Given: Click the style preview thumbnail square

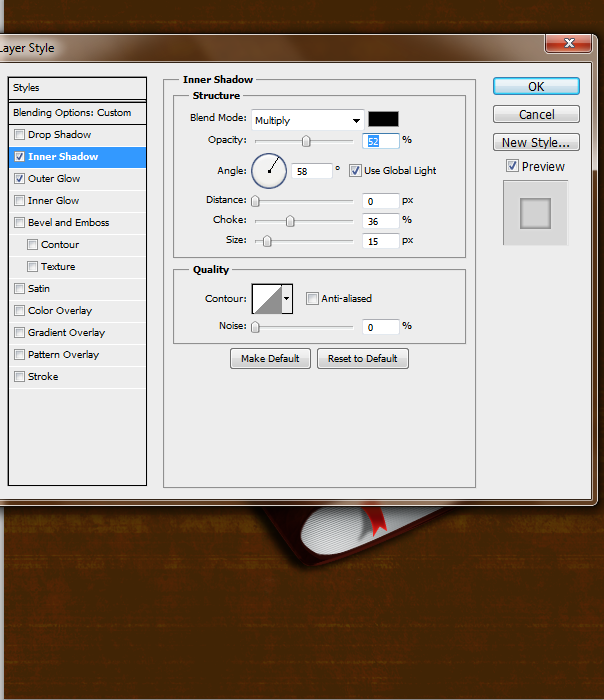Looking at the screenshot, I should [535, 213].
